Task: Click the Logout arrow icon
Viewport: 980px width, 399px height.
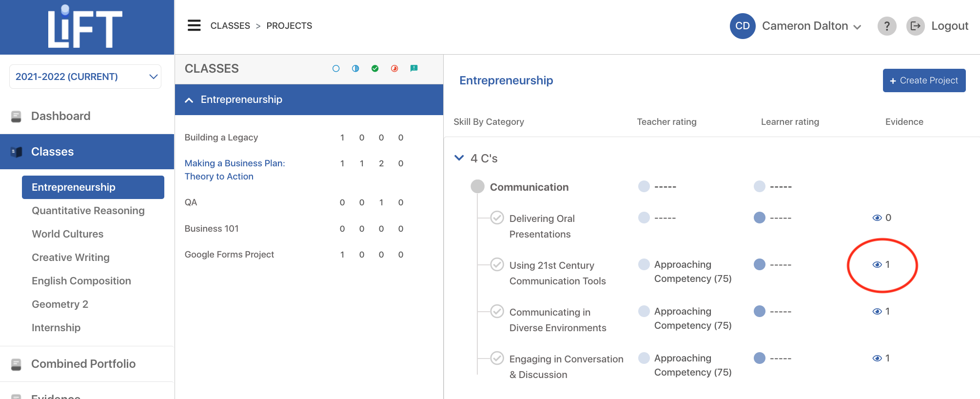Action: (916, 26)
